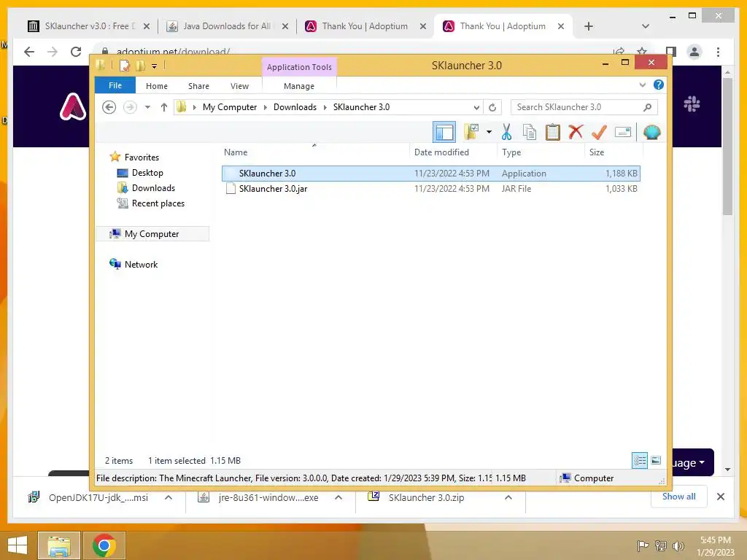This screenshot has width=747, height=560.
Task: Click the orange checkmark properties icon
Action: (599, 132)
